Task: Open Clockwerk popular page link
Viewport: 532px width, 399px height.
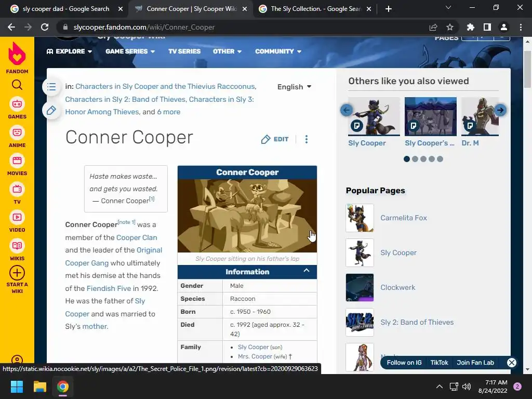Action: point(397,287)
